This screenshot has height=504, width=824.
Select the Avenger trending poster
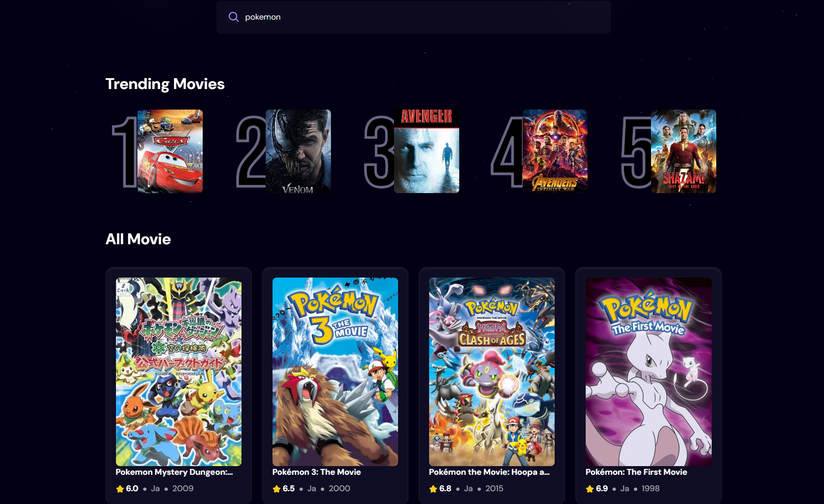click(426, 151)
